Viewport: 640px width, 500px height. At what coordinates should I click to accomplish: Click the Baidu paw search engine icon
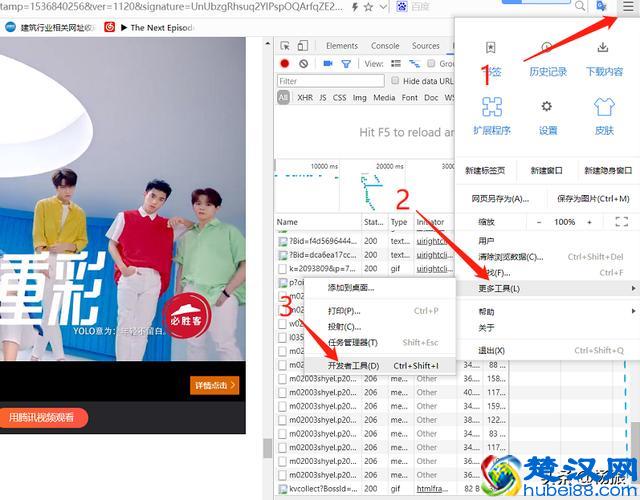[402, 7]
